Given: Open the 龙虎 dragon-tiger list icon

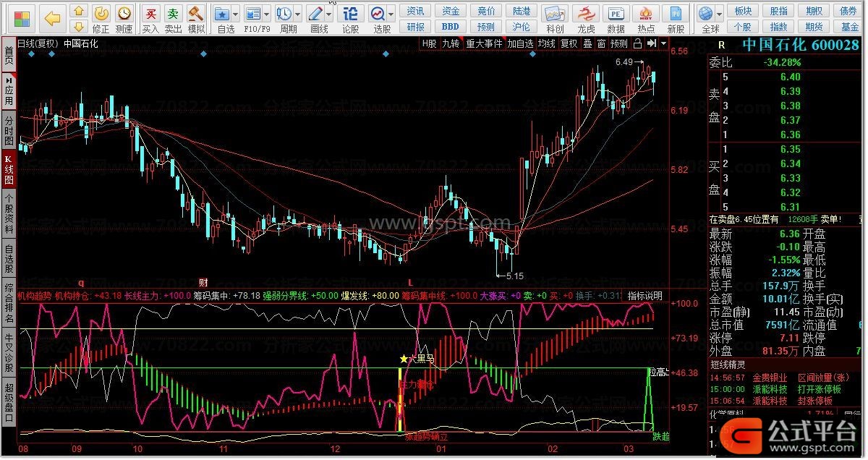Looking at the screenshot, I should (586, 19).
